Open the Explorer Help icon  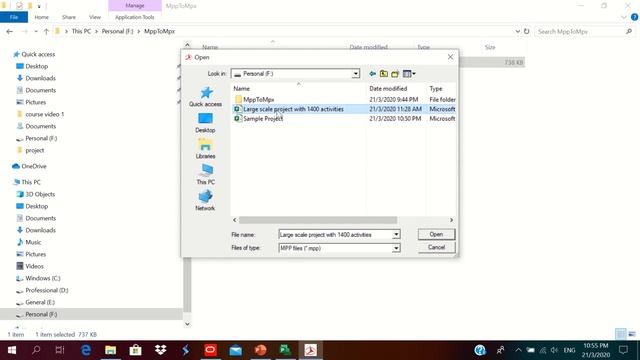click(634, 17)
